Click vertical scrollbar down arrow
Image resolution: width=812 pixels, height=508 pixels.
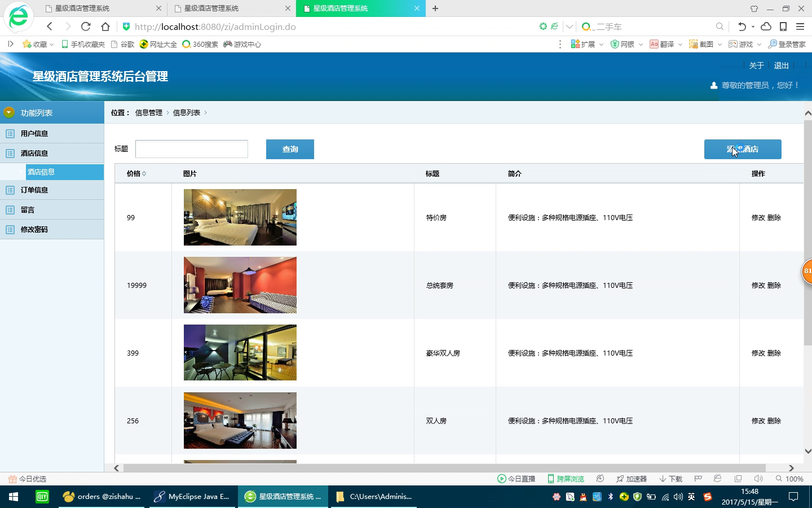807,451
